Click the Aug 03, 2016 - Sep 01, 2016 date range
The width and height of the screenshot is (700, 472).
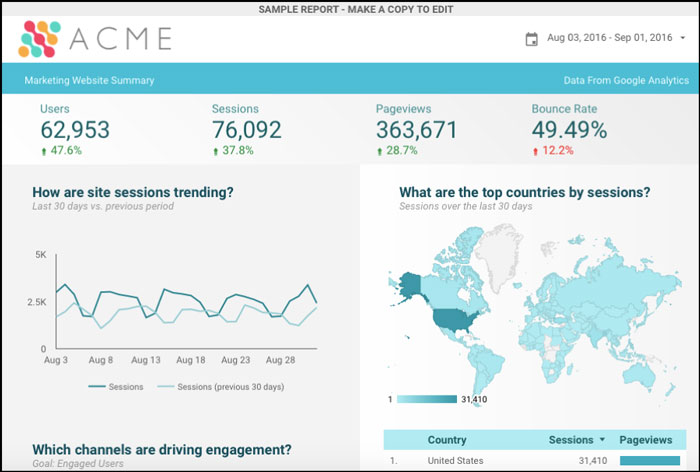(609, 38)
